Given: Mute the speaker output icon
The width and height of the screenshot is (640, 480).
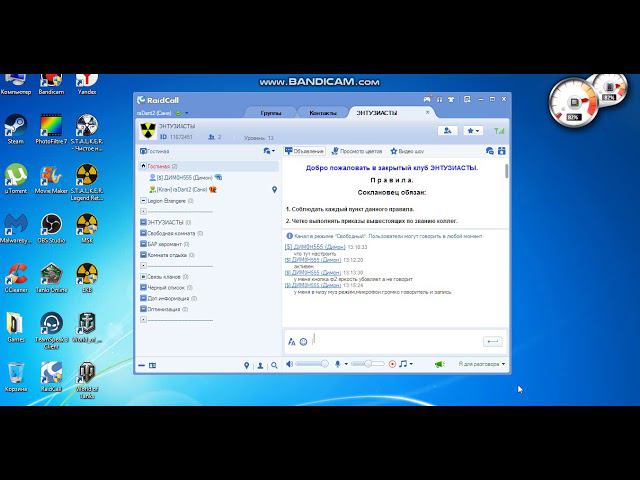Looking at the screenshot, I should pyautogui.click(x=289, y=364).
